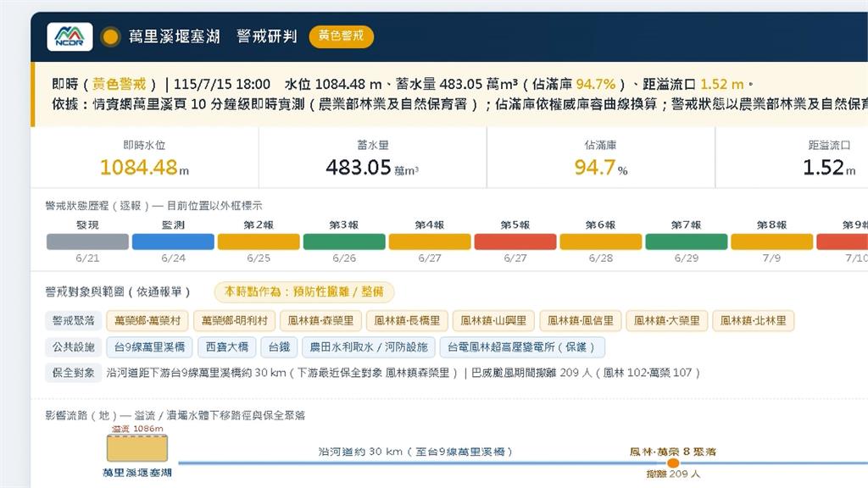Select the gray 發現 6/21 status bar

point(87,241)
